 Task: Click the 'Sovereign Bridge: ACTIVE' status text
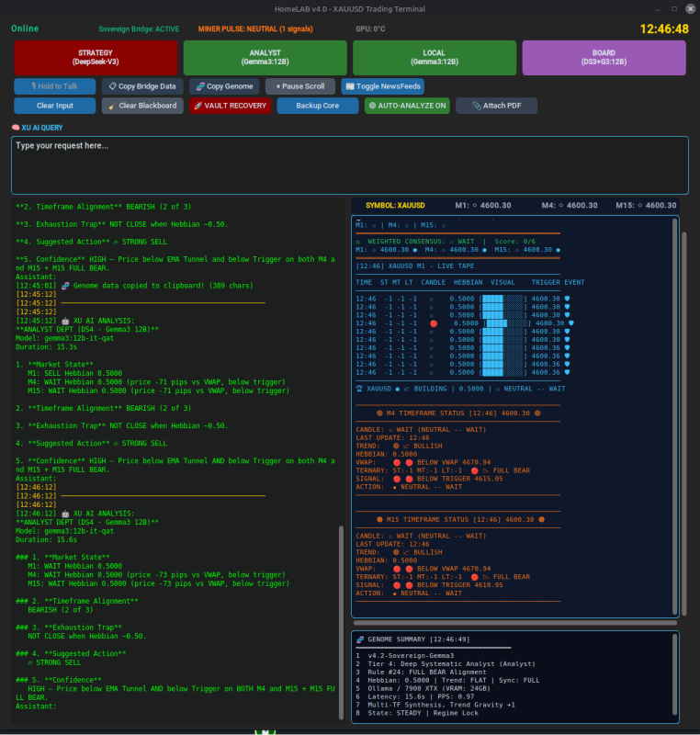(x=139, y=29)
